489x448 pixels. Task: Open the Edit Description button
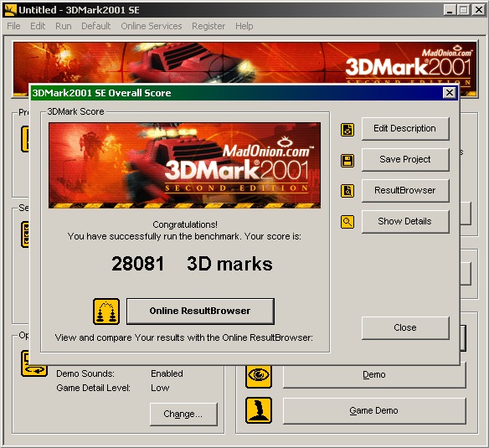tap(405, 128)
